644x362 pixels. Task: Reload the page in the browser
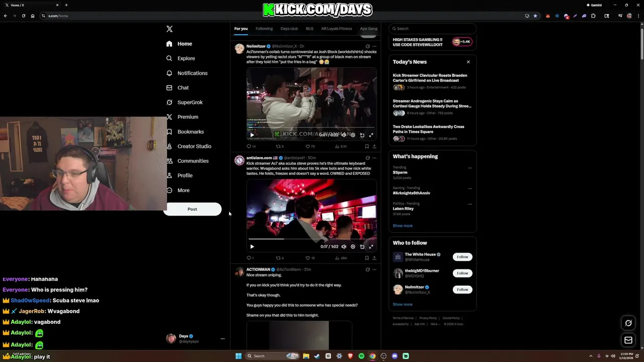(x=23, y=16)
